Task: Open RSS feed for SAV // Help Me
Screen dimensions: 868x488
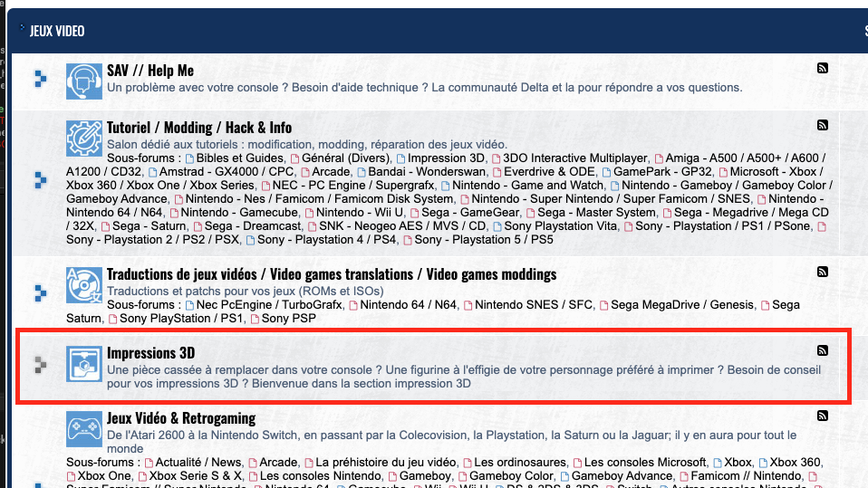Action: tap(823, 68)
